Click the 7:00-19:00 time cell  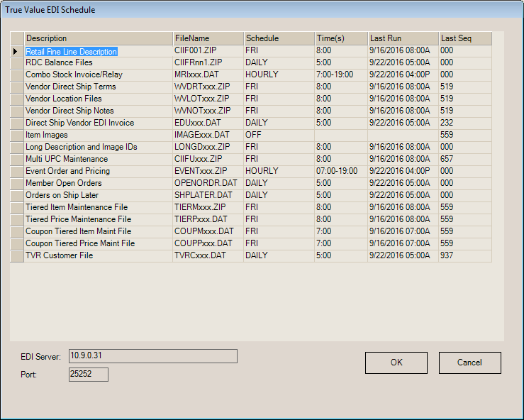(341, 75)
